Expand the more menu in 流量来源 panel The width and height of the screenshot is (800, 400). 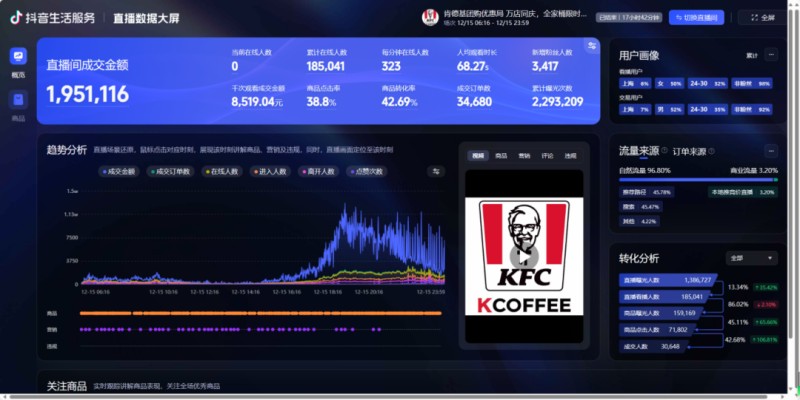[x=771, y=151]
